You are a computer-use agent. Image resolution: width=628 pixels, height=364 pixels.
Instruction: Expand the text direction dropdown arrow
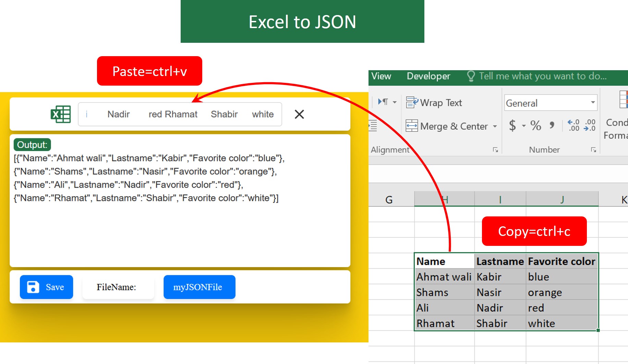click(x=395, y=102)
